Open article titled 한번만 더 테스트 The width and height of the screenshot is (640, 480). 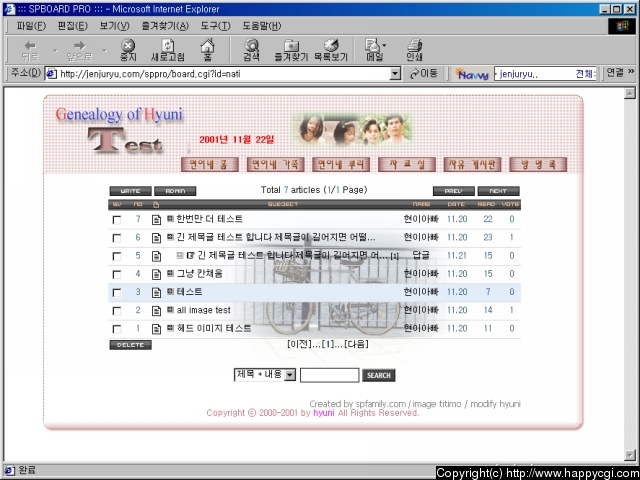tap(209, 219)
